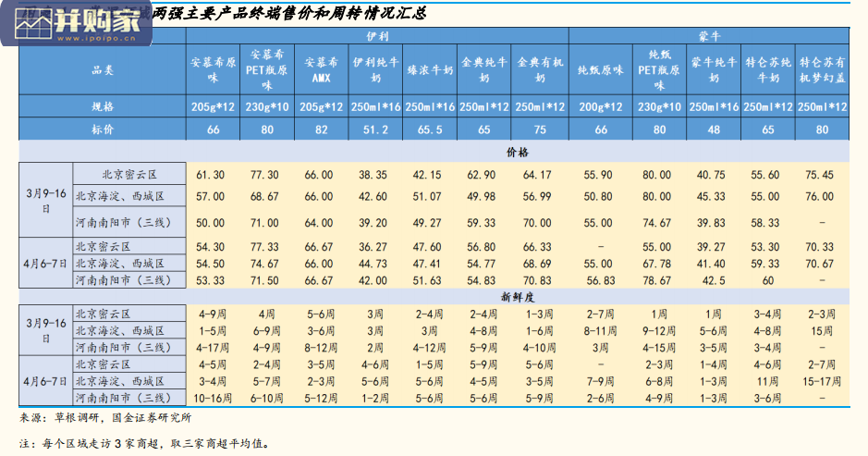Viewport: 868px width, 456px height.
Task: Select freshness value 7-9周
Action: pyautogui.click(x=601, y=382)
